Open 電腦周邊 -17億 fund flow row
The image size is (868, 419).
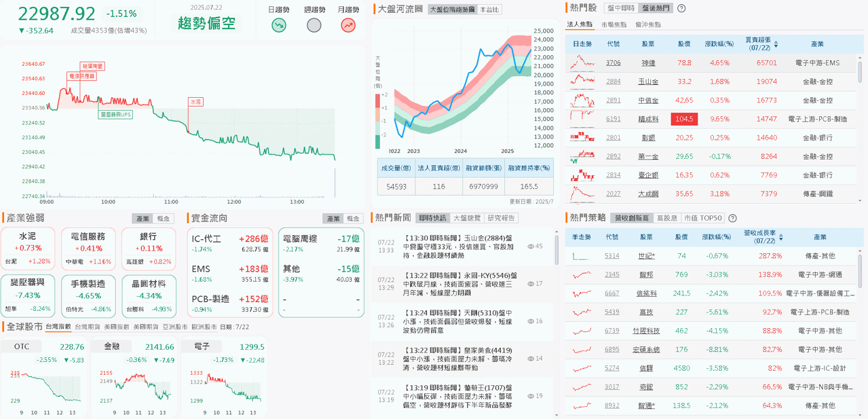click(x=321, y=243)
